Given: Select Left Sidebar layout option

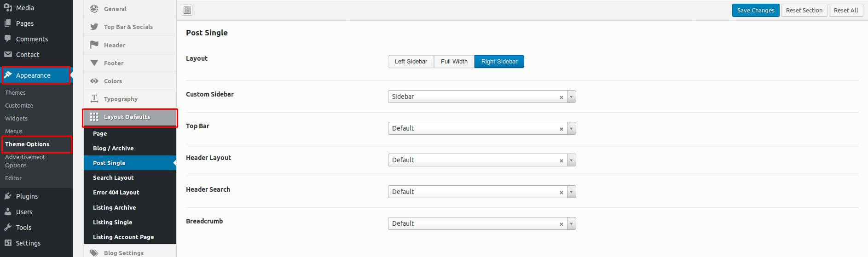Looking at the screenshot, I should point(411,62).
